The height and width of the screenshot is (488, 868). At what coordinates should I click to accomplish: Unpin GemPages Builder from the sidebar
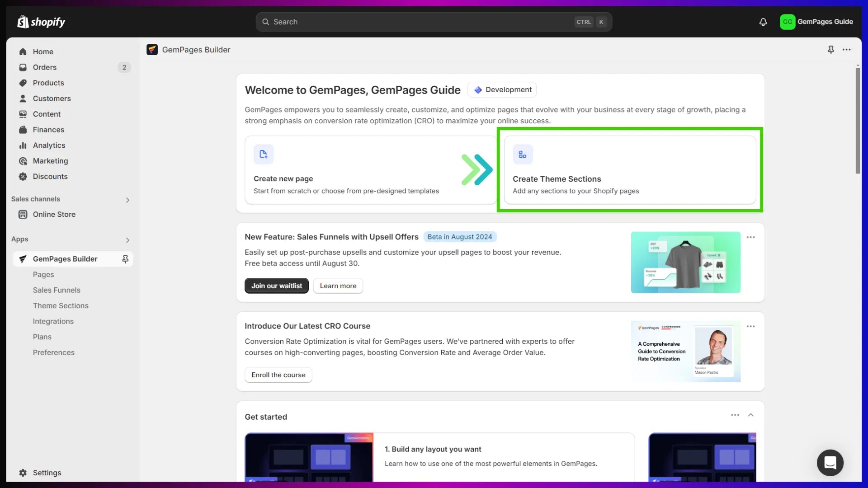pos(125,259)
